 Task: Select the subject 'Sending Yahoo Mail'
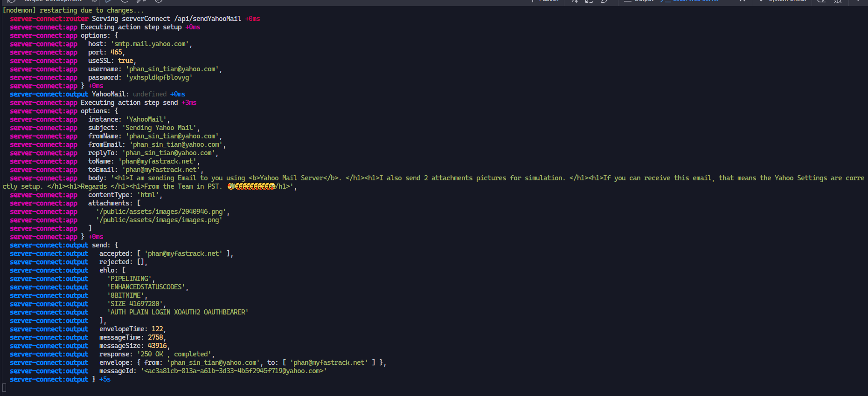159,128
